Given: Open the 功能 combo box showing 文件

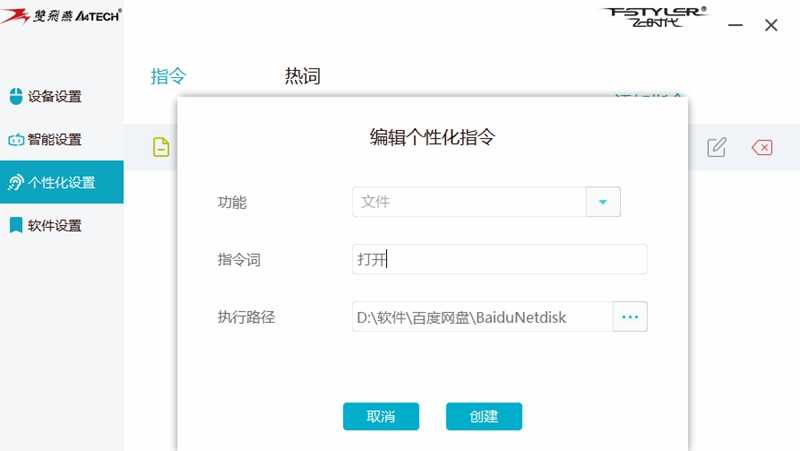Looking at the screenshot, I should 486,202.
